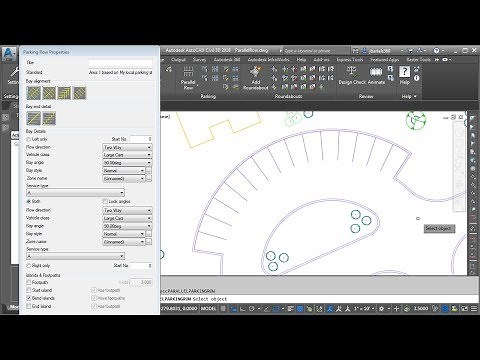Toggle grid display in the status bar
Image resolution: width=480 pixels, height=360 pixels.
[x=223, y=309]
